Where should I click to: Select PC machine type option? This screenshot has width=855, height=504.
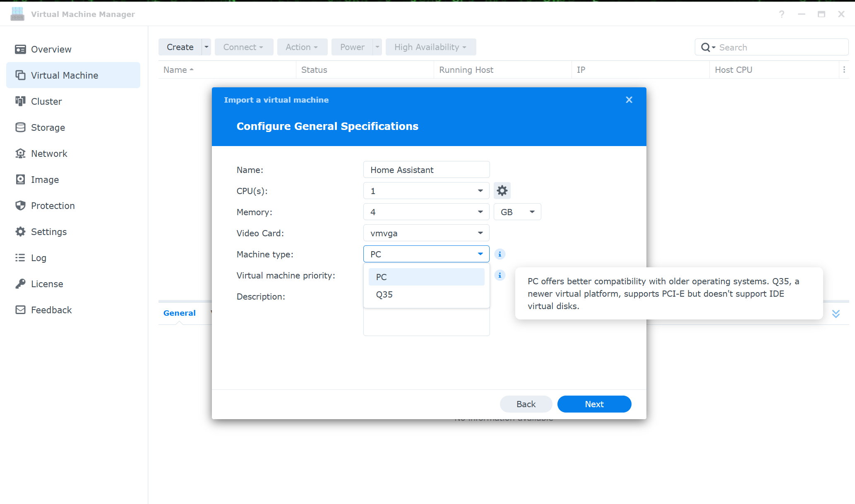coord(426,277)
